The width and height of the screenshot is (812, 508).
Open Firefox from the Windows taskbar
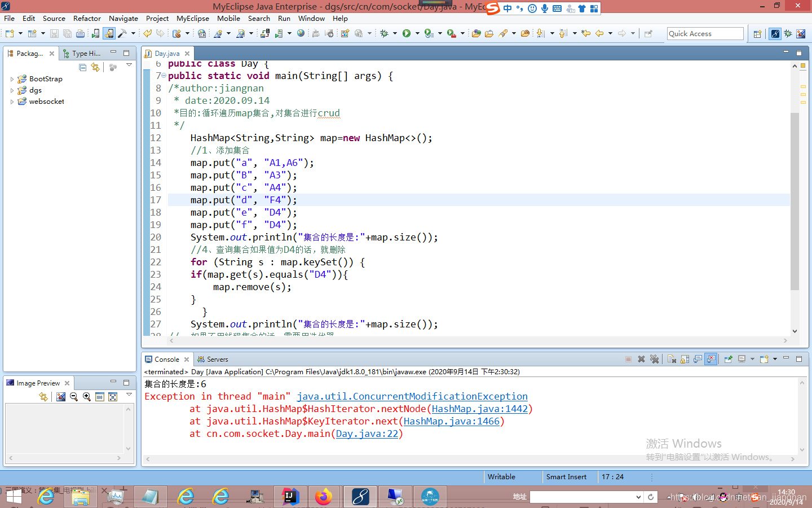coord(324,497)
